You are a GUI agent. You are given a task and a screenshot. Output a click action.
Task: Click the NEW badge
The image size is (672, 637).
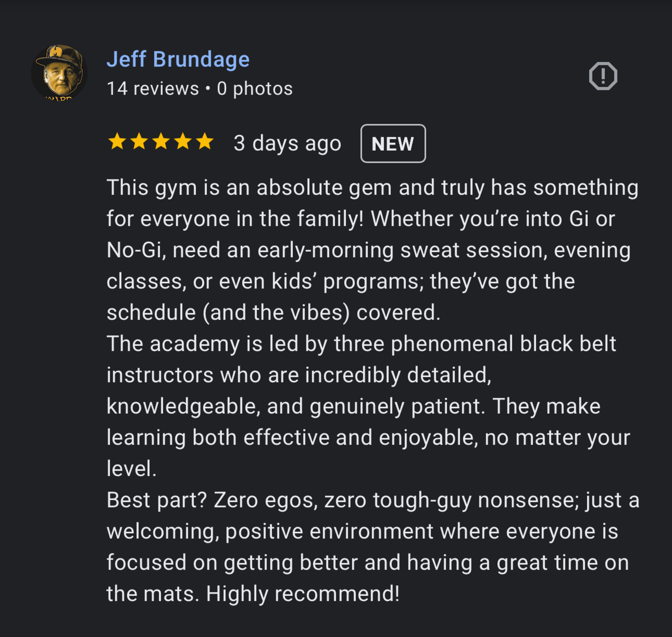(x=393, y=144)
